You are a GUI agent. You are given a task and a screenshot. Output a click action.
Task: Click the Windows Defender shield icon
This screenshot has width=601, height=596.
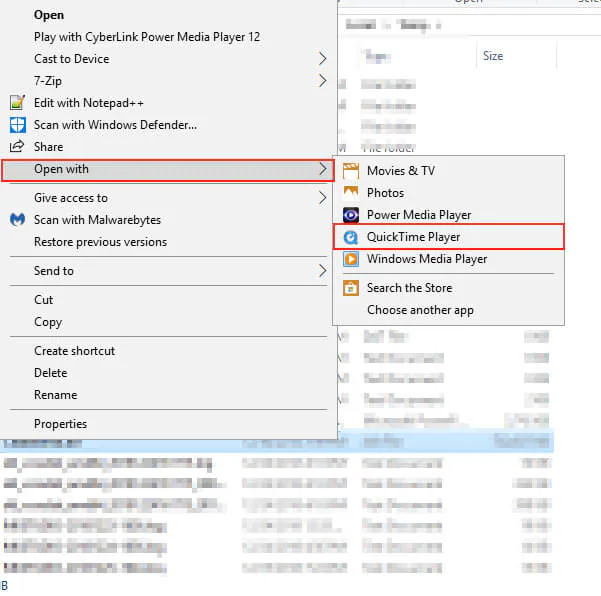coord(17,125)
